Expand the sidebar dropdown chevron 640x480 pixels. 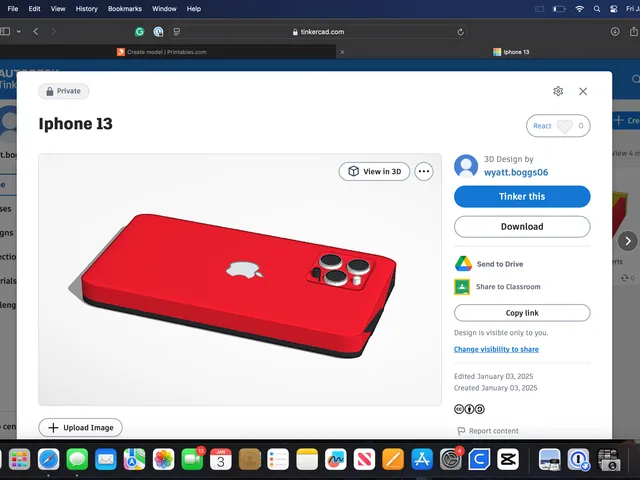(19, 31)
